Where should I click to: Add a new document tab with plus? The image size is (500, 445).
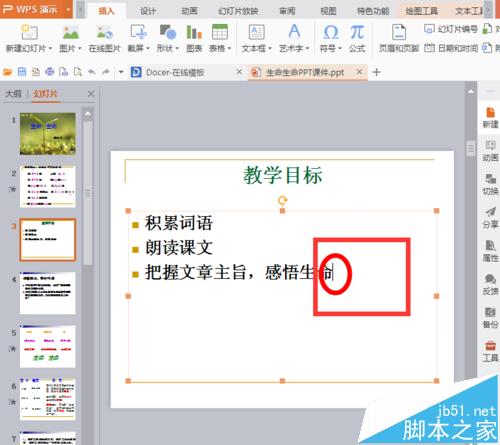376,72
